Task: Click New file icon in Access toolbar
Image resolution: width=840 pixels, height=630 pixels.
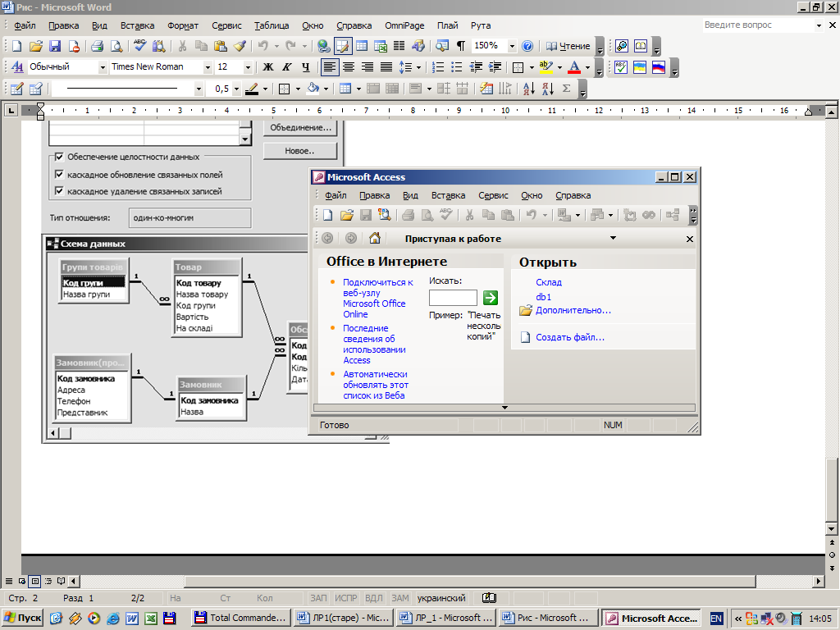Action: [x=328, y=216]
